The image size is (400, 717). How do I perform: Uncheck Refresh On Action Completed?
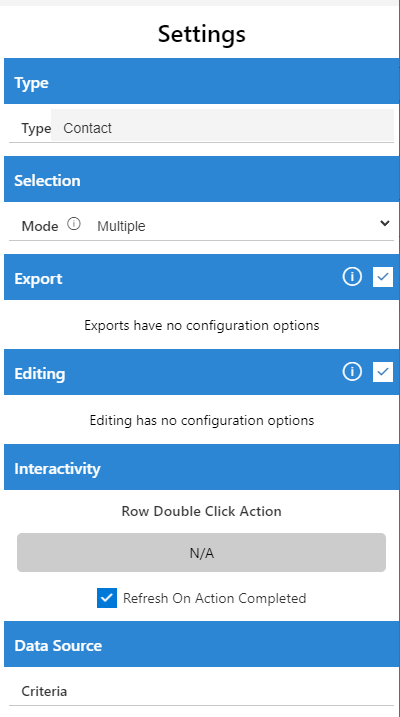(x=107, y=598)
